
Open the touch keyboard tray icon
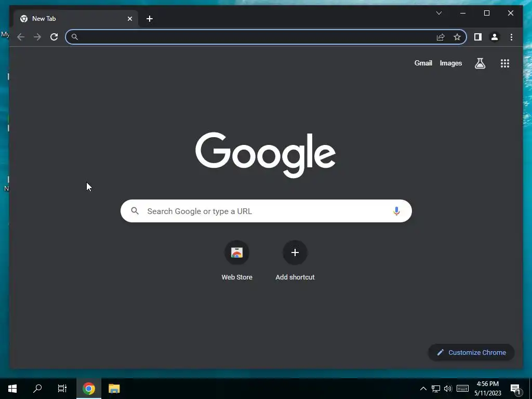(462, 389)
